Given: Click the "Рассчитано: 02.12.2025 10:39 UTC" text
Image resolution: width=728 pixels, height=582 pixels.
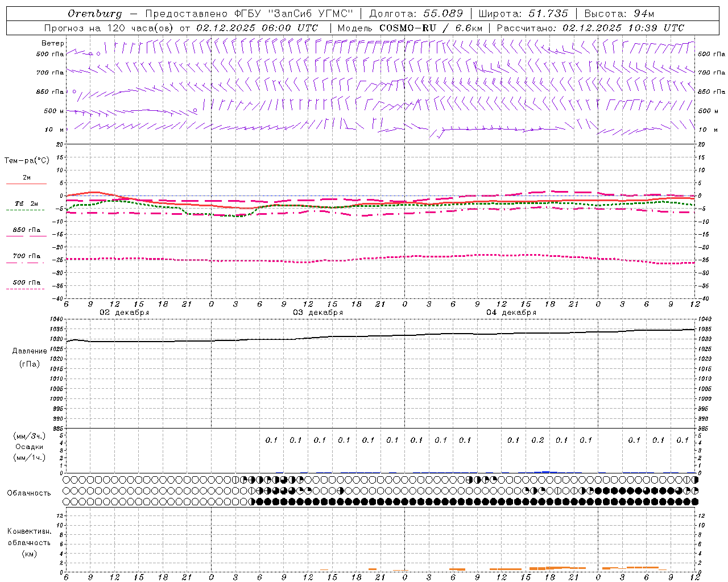Looking at the screenshot, I should pyautogui.click(x=590, y=28).
